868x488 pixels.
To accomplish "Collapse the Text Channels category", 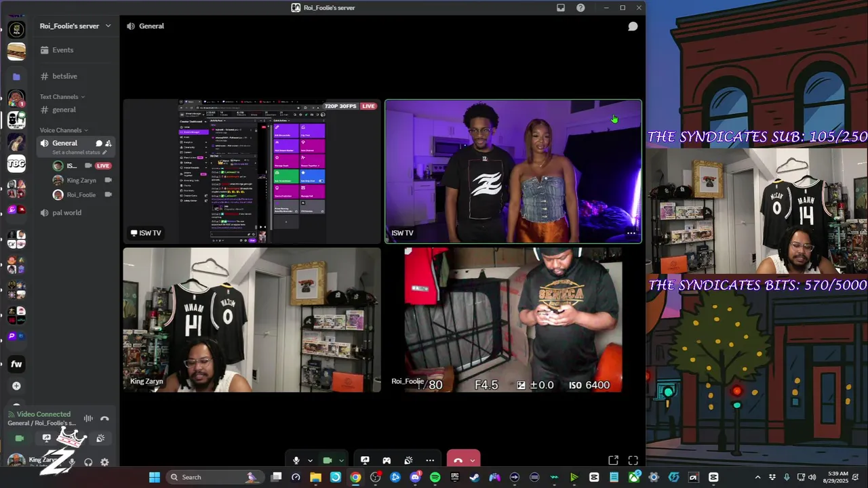I will point(62,97).
